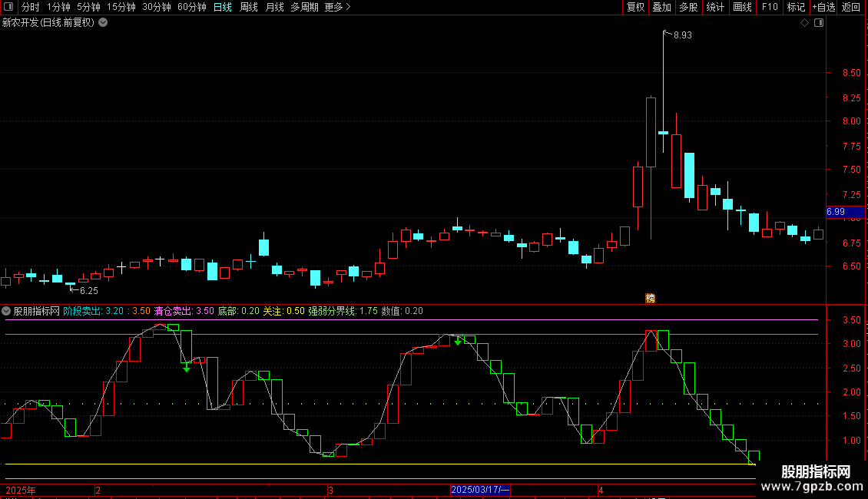Select the 周线 weekly chart tab
Screen dimensions: 868x499
pyautogui.click(x=249, y=7)
